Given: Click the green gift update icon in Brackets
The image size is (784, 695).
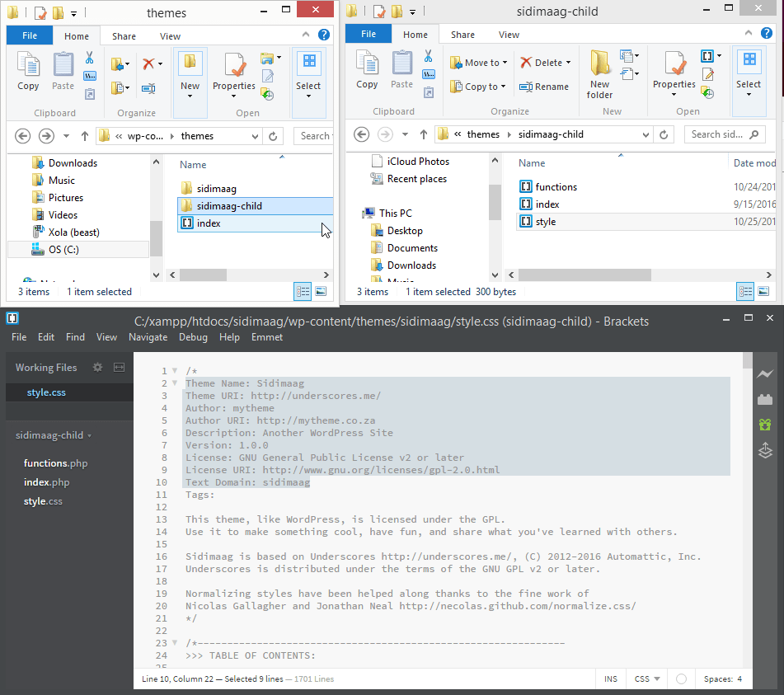Looking at the screenshot, I should [x=765, y=425].
